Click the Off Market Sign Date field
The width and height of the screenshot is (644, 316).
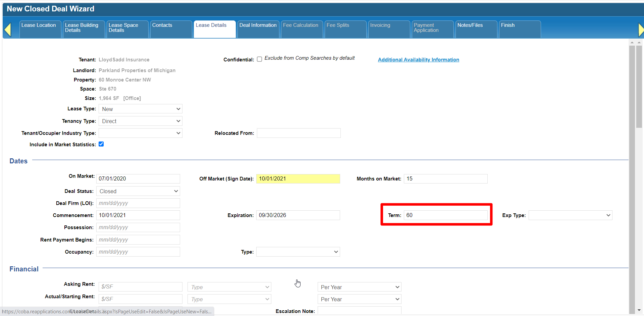click(x=298, y=179)
